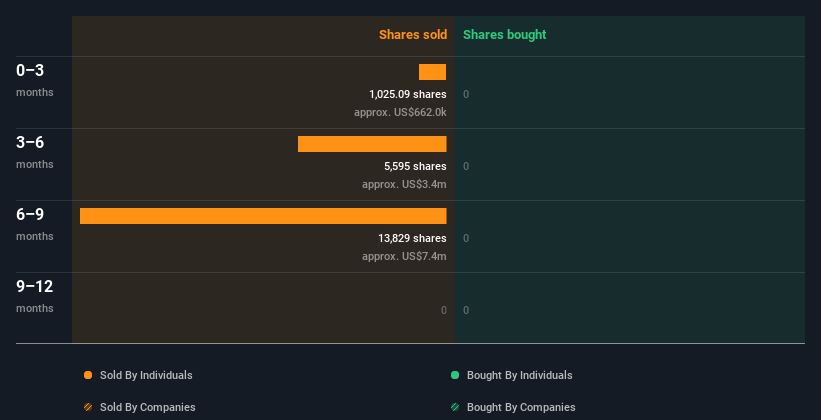Click the Bought By Companies legend label
Screen dimensions: 821x420
(521, 407)
